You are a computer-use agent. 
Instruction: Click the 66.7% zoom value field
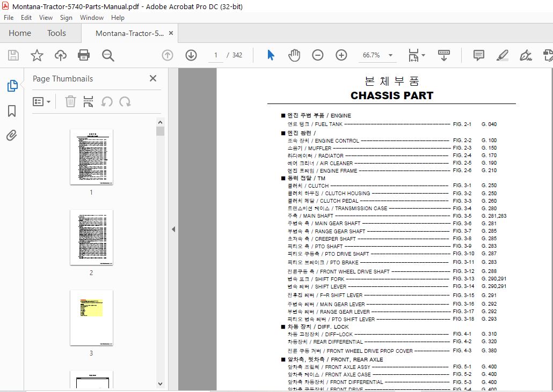[x=372, y=55]
